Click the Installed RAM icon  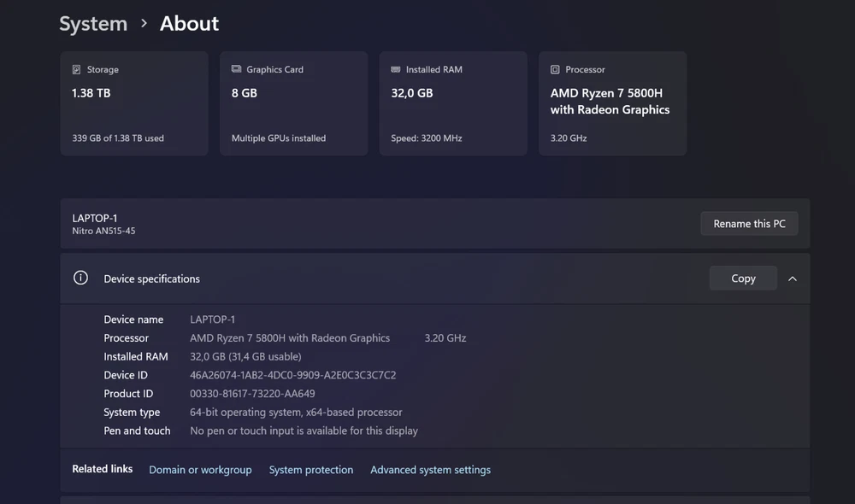tap(396, 69)
